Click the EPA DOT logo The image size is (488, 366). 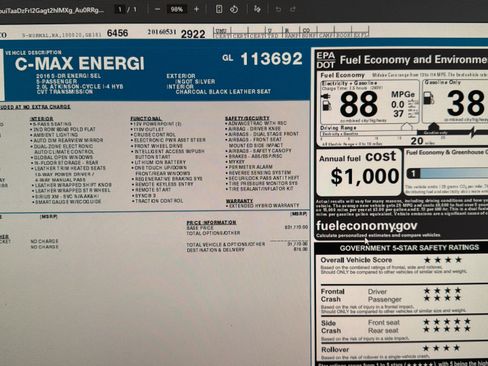[326, 60]
